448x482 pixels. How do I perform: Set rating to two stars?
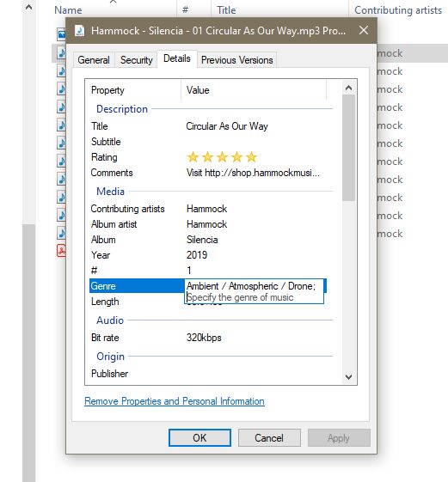tap(208, 157)
